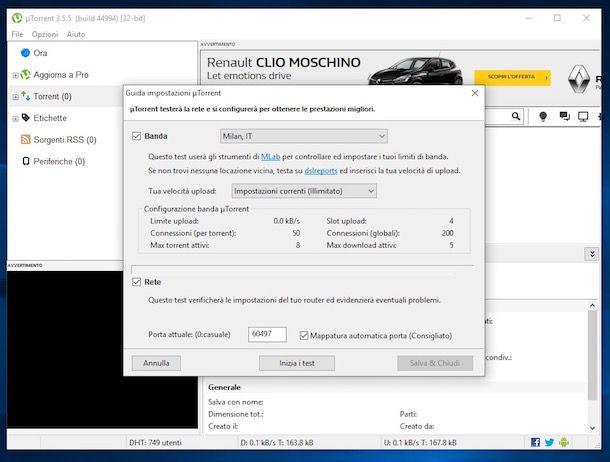The height and width of the screenshot is (462, 610).
Task: Click the light bulb icon in toolbar
Action: pyautogui.click(x=543, y=116)
